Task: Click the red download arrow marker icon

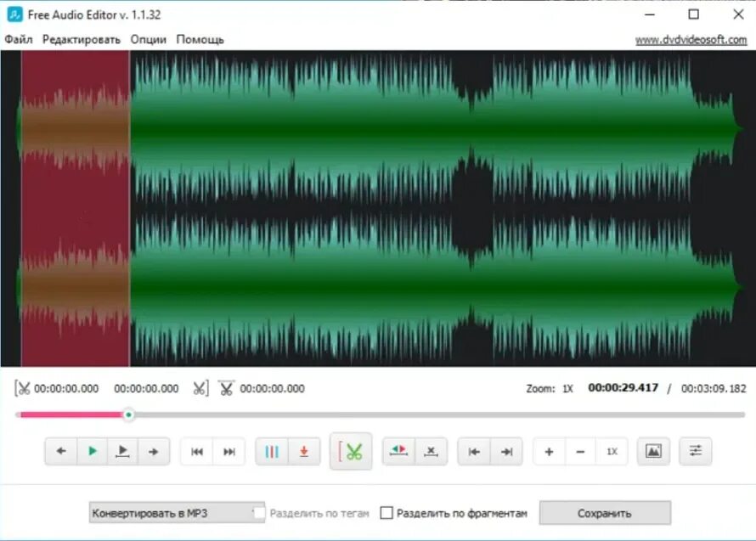Action: pyautogui.click(x=304, y=451)
